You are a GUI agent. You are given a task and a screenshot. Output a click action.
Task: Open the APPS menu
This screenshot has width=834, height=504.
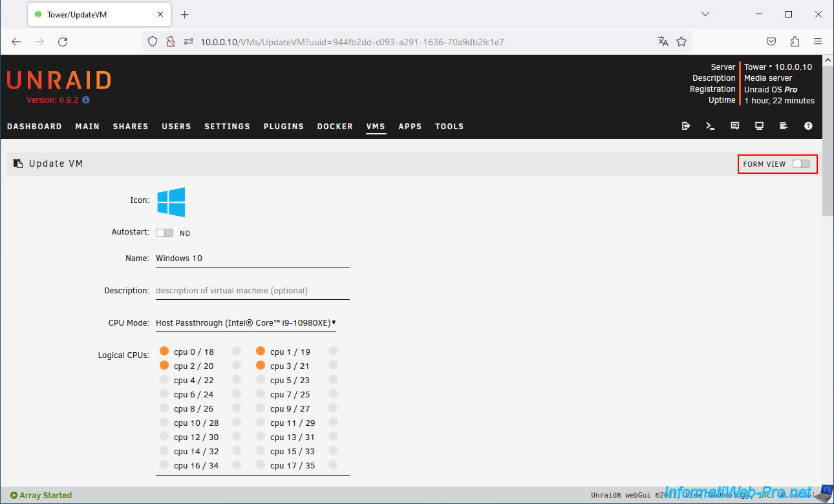410,127
